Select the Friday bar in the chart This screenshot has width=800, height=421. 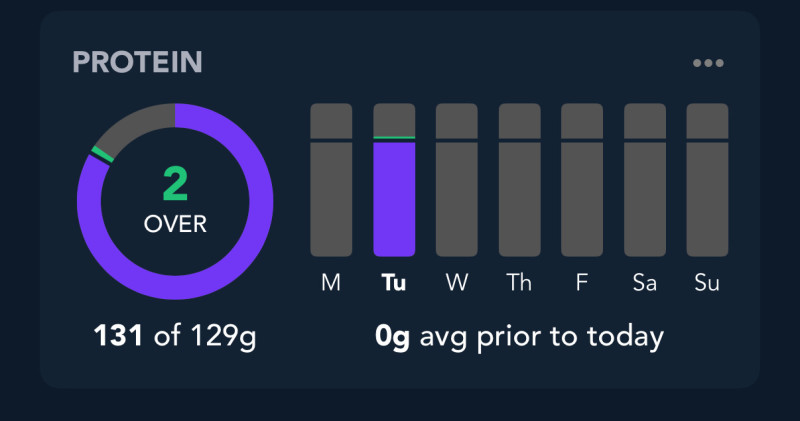(x=582, y=180)
